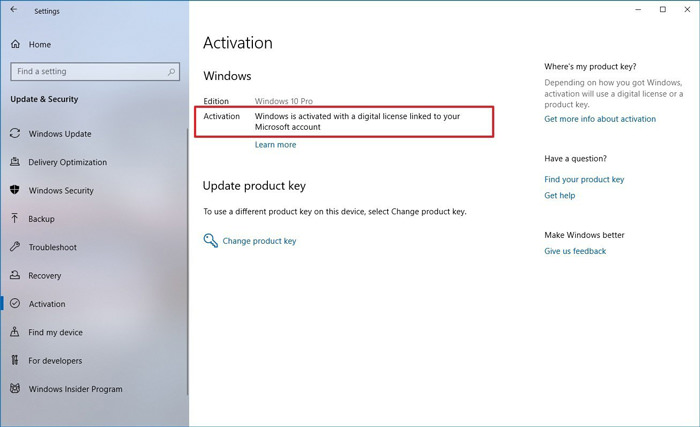Select the Delivery Optimization icon
Image resolution: width=700 pixels, height=427 pixels.
point(16,162)
